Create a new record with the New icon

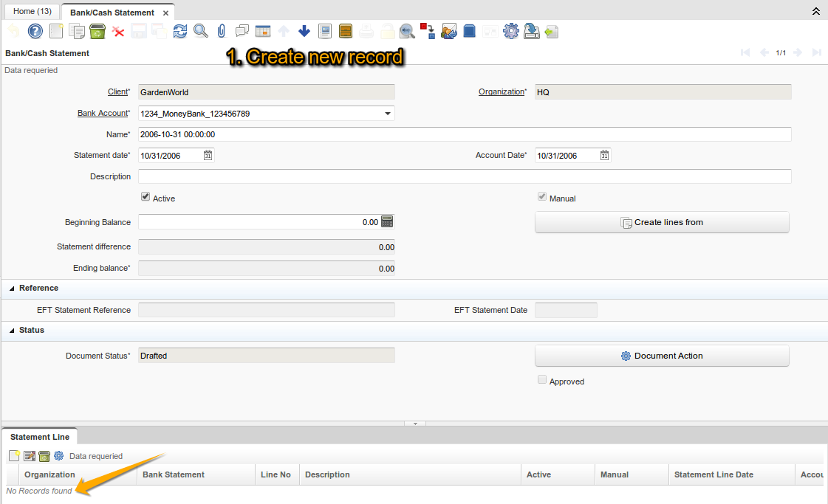tap(56, 31)
